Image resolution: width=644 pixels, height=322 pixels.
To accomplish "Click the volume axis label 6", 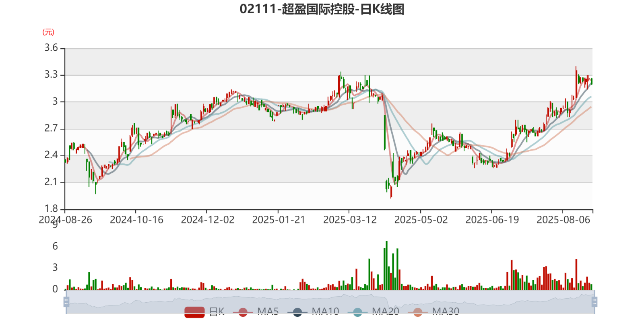I will pyautogui.click(x=55, y=246).
